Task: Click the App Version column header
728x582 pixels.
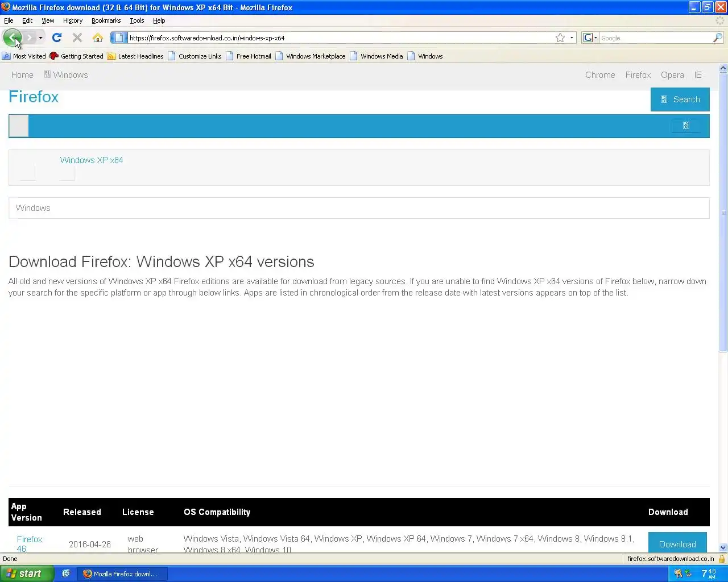Action: (26, 512)
